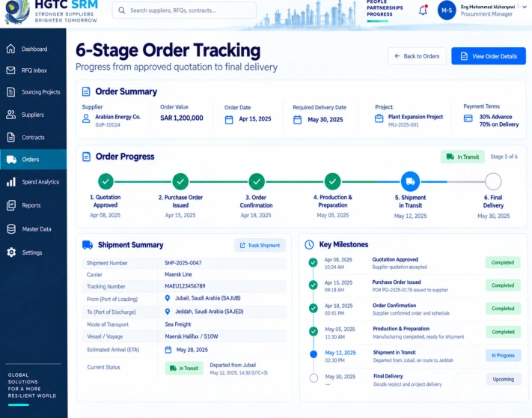Click the search magnifier icon
Viewport: 532px width, 418px height.
(x=121, y=10)
